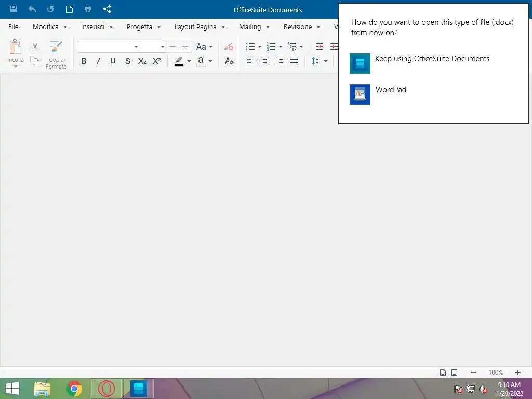Open Aa change case dropdown
Image resolution: width=532 pixels, height=399 pixels.
click(x=205, y=46)
